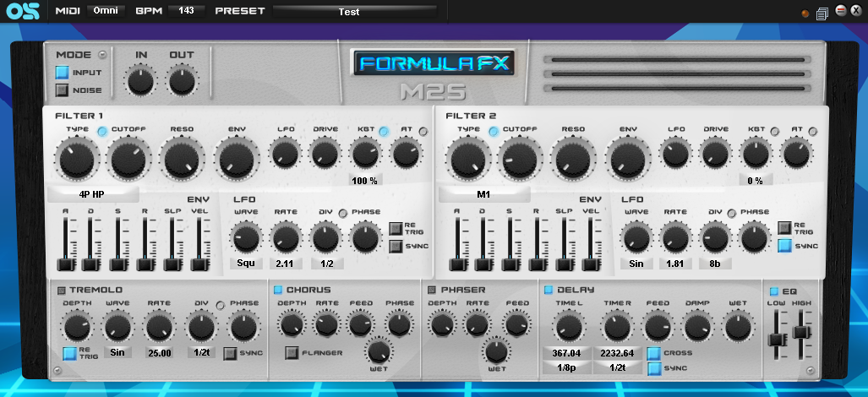Click the Delay Time L knob
The image size is (868, 397).
pos(570,326)
